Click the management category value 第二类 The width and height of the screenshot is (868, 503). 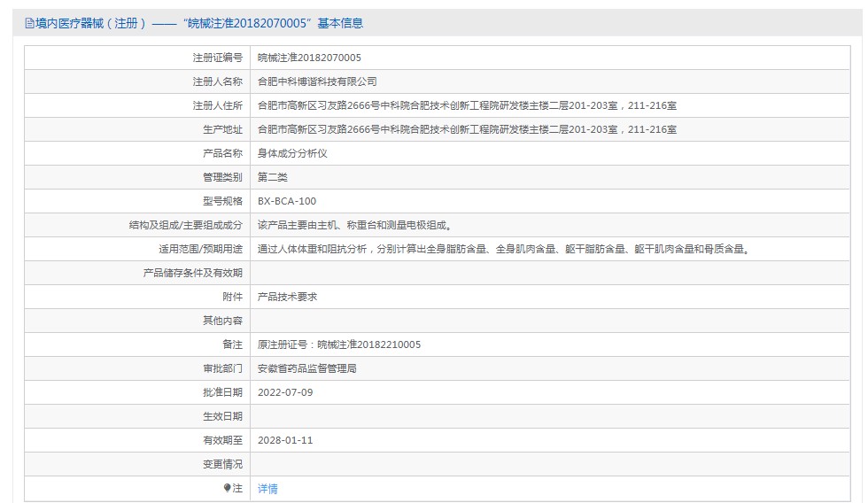point(273,177)
